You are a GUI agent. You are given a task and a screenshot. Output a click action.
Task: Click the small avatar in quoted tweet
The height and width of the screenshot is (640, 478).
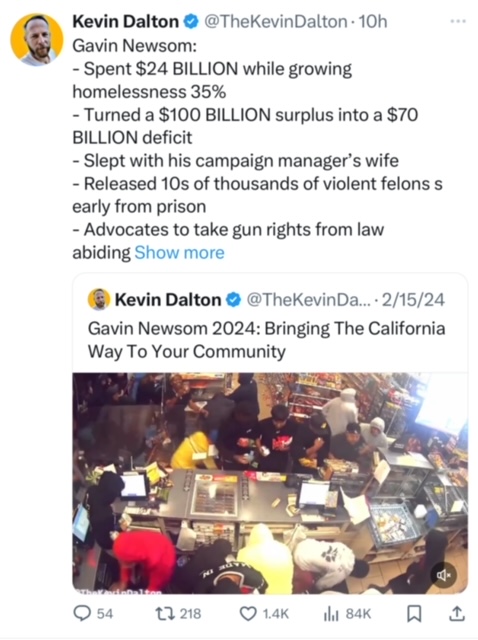pos(99,300)
